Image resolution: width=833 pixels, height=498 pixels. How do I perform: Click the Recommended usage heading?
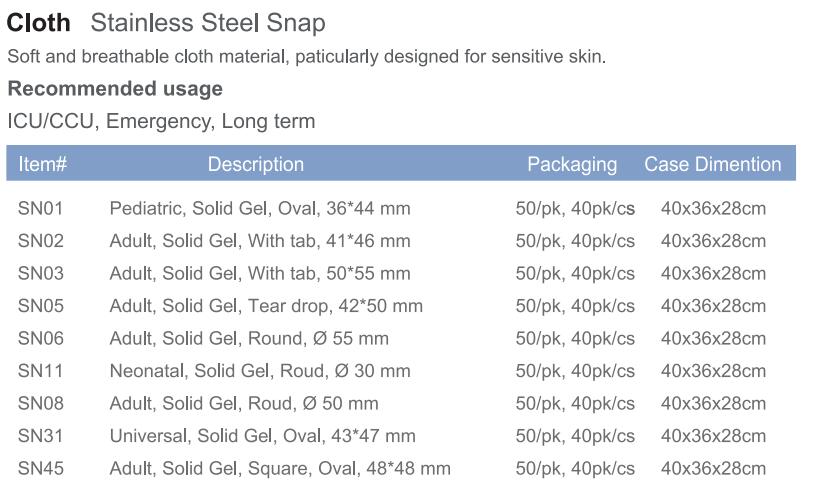pos(115,89)
